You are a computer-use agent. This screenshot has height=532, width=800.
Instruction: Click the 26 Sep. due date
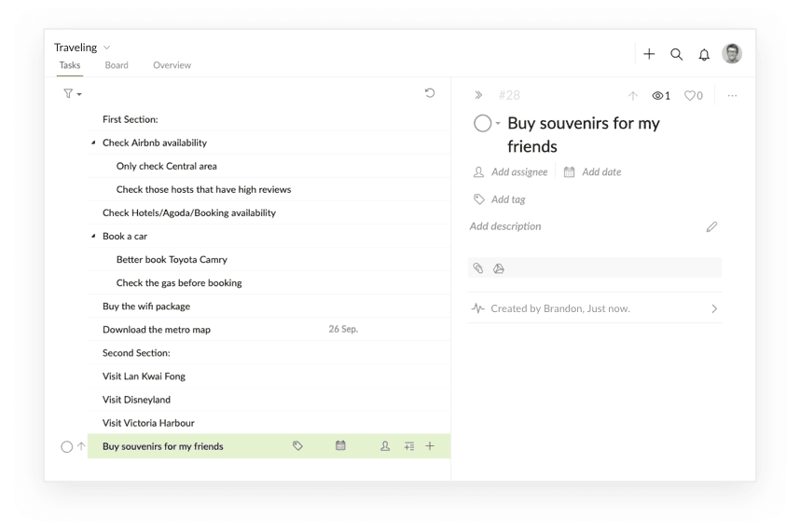point(343,329)
